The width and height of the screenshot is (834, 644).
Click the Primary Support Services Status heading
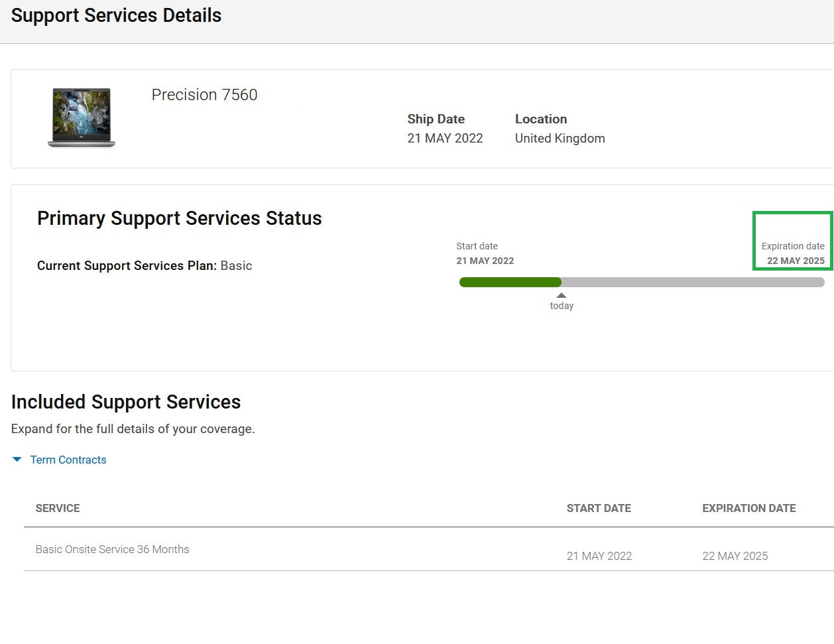coord(179,218)
